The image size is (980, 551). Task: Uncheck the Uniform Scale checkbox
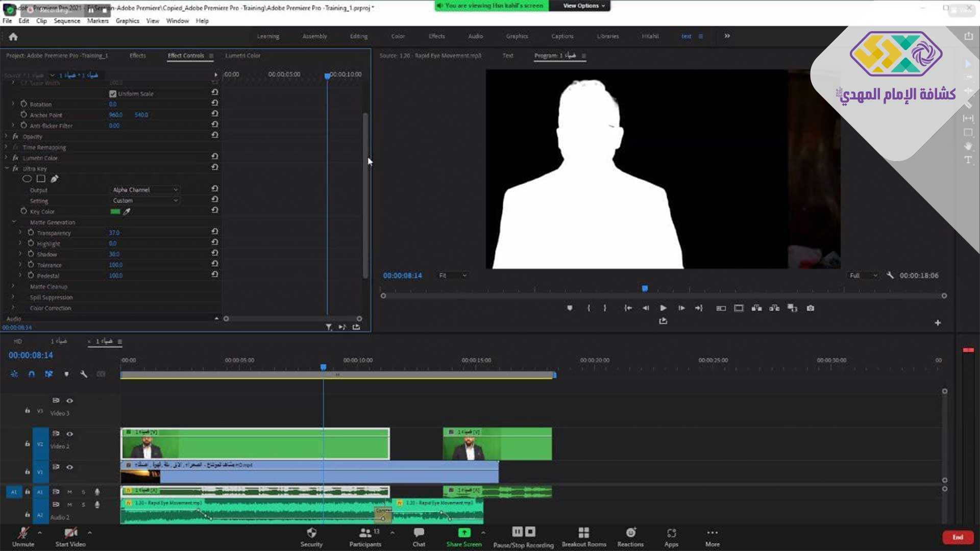pos(113,94)
